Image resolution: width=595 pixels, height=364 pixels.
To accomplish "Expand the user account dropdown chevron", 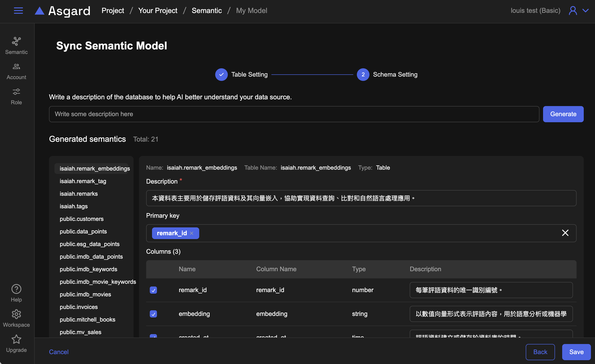I will [x=586, y=11].
